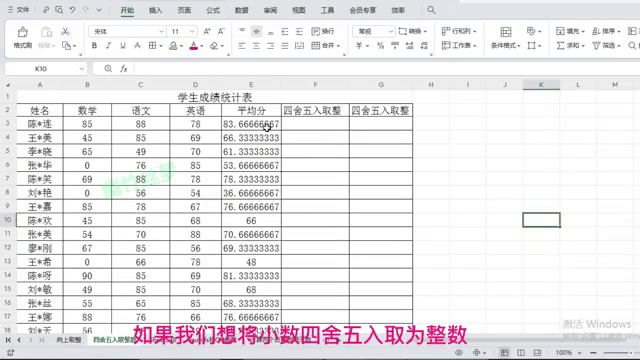Click the cell borders icon
Viewport: 640px width, 360px height.
(152, 46)
